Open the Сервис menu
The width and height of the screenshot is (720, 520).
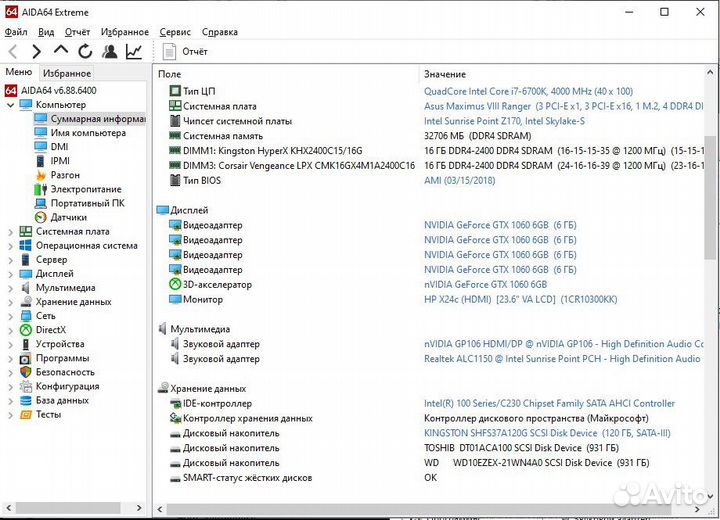175,32
